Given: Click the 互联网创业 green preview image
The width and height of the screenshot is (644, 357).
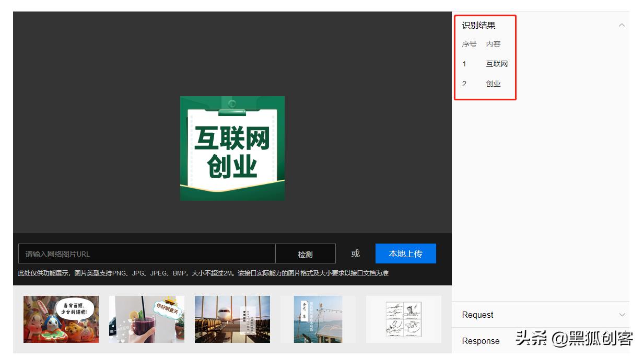Looking at the screenshot, I should (232, 147).
